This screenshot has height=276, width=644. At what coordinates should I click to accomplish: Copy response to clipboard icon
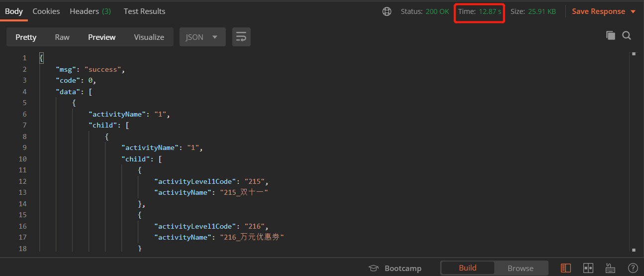click(610, 35)
